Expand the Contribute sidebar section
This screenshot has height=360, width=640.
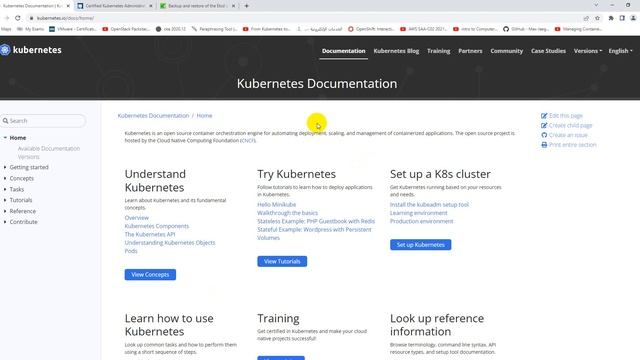(x=5, y=222)
